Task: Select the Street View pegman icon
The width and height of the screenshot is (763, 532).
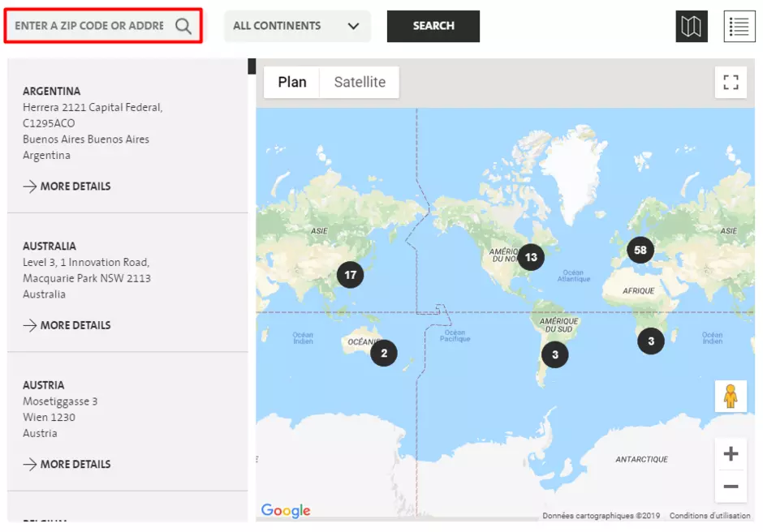Action: click(731, 396)
